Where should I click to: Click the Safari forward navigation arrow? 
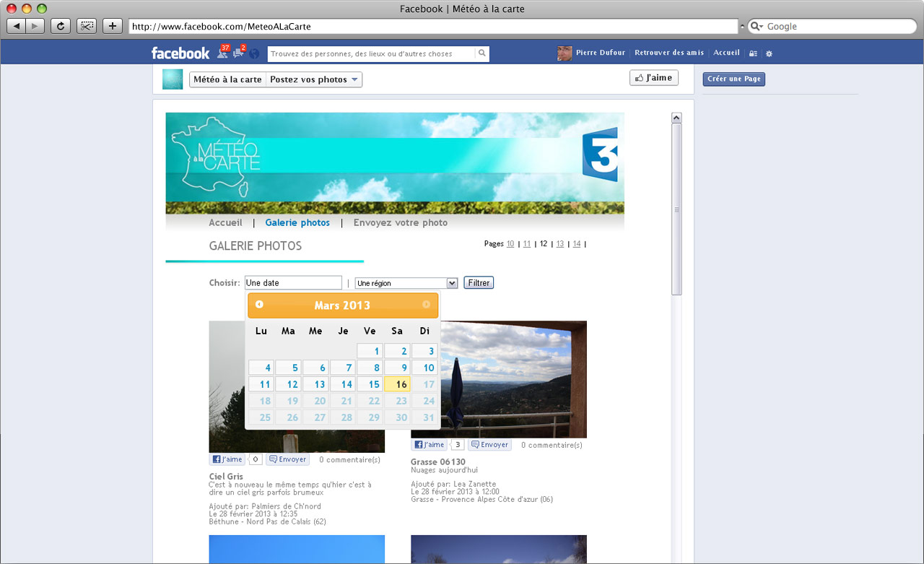[35, 26]
